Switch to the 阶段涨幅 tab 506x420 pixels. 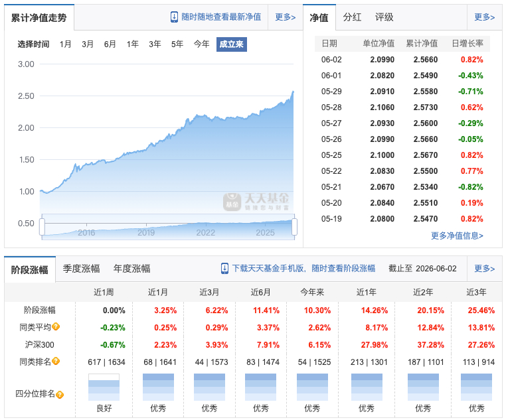[30, 269]
